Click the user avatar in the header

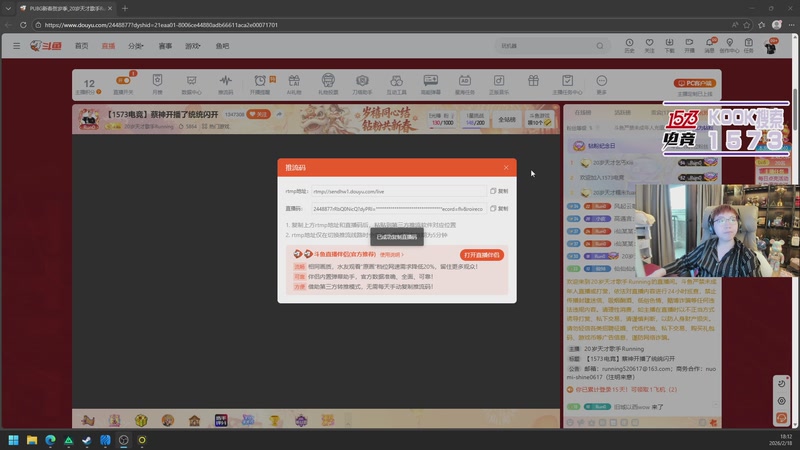pos(770,47)
